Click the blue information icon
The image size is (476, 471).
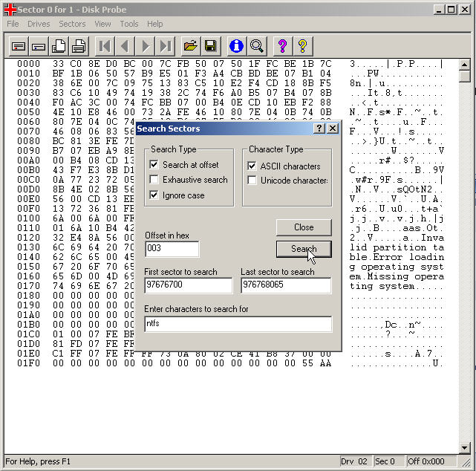(x=236, y=47)
